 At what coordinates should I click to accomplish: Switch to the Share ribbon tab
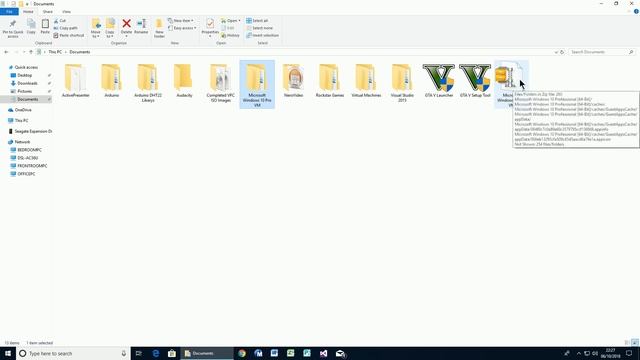point(47,12)
